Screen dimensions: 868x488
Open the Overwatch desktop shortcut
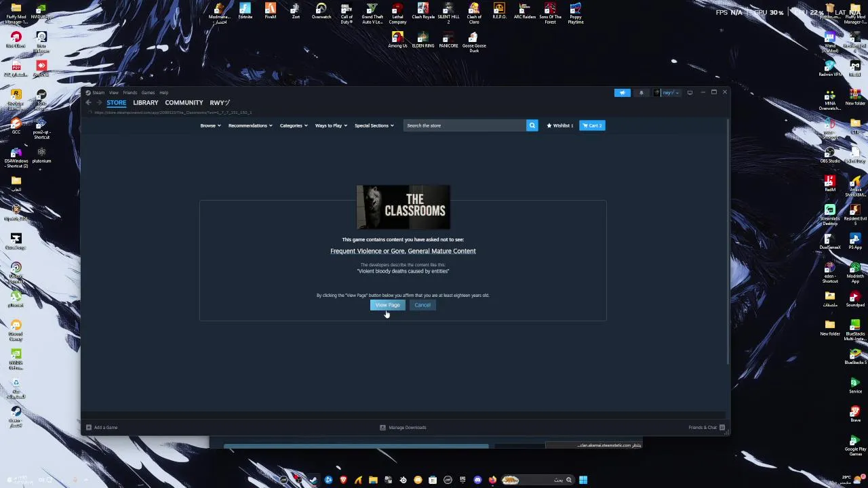tap(321, 11)
